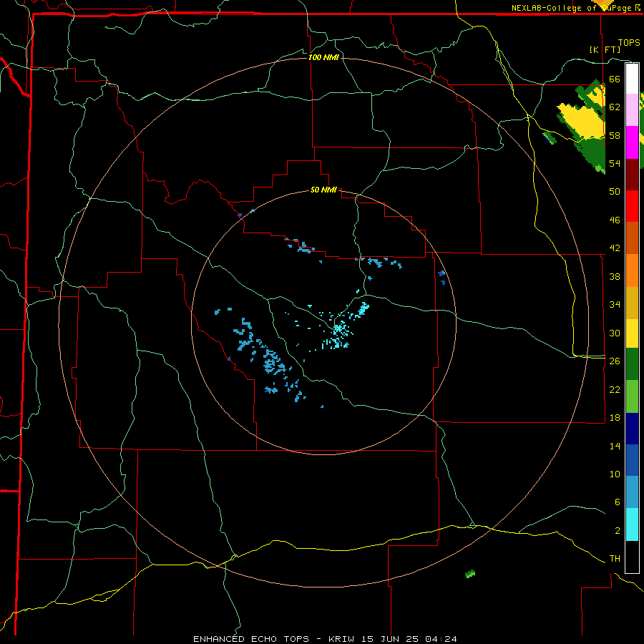The width and height of the screenshot is (644, 644).
Task: Click the white 66 kft legend swatch
Action: coord(632,79)
